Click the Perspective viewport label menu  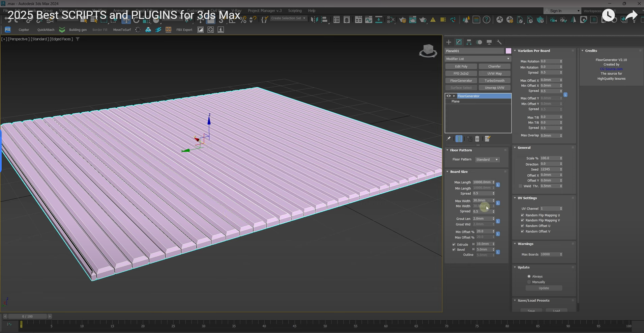18,39
